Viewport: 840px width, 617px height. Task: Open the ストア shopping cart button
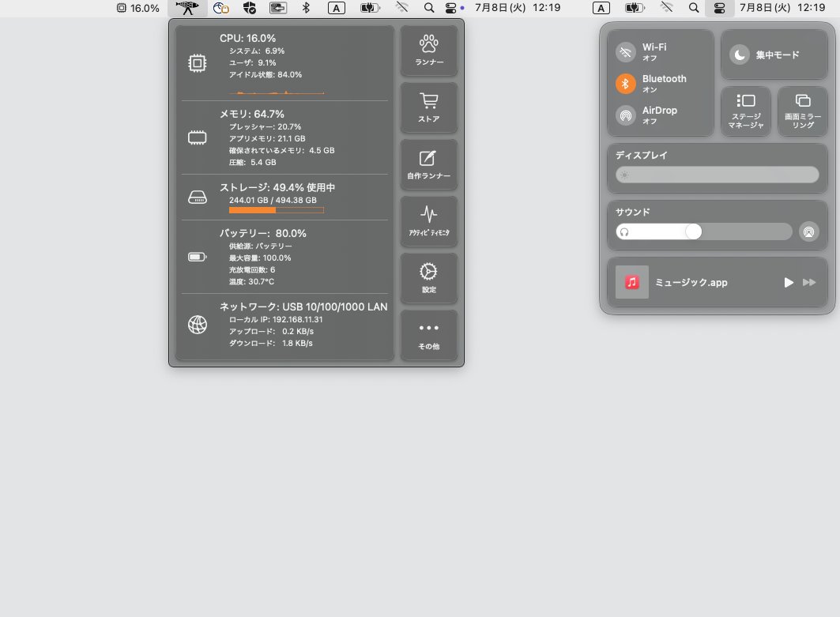pyautogui.click(x=429, y=107)
